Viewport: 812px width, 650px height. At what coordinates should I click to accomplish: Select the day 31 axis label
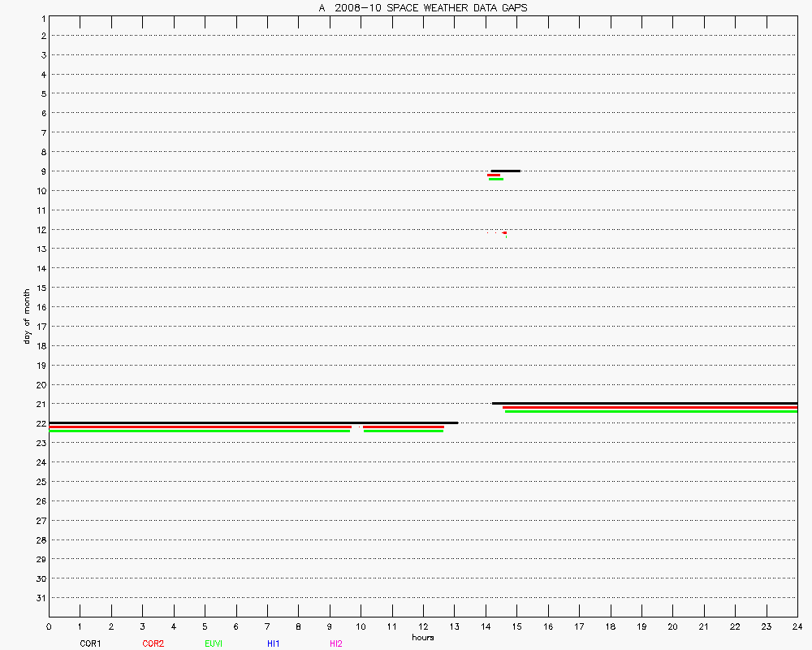[41, 598]
